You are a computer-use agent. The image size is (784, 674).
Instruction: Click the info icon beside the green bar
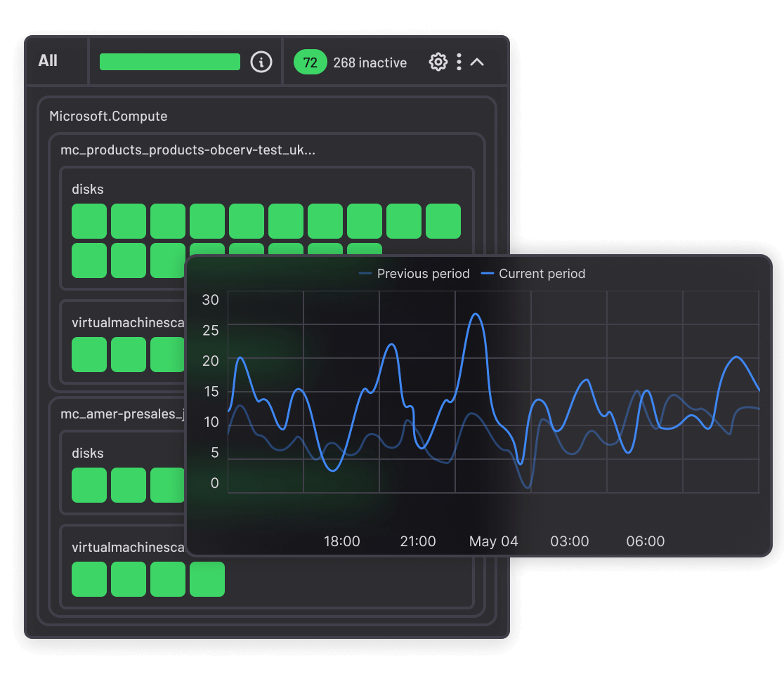[x=261, y=62]
